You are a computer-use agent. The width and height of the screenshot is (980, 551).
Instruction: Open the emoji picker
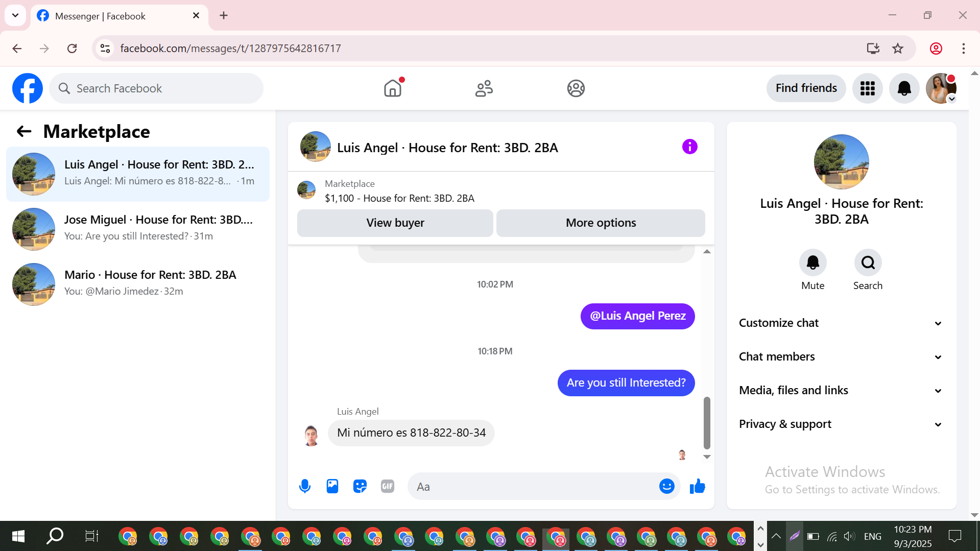click(x=666, y=486)
